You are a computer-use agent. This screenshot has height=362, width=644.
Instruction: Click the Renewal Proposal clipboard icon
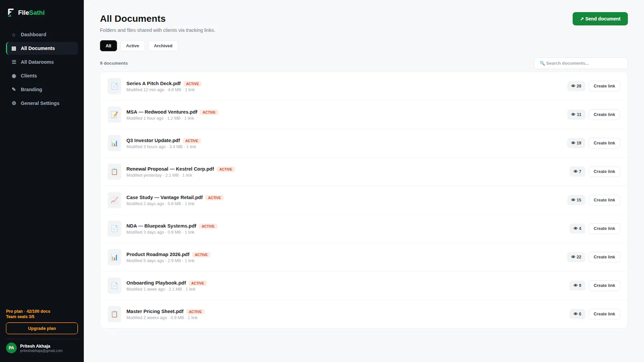pyautogui.click(x=114, y=172)
